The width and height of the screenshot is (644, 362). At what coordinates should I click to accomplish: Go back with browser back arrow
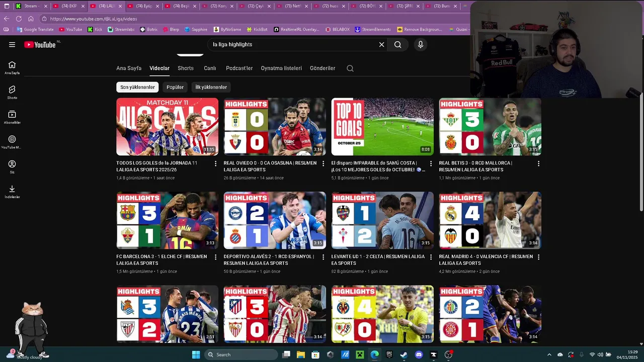7,19
